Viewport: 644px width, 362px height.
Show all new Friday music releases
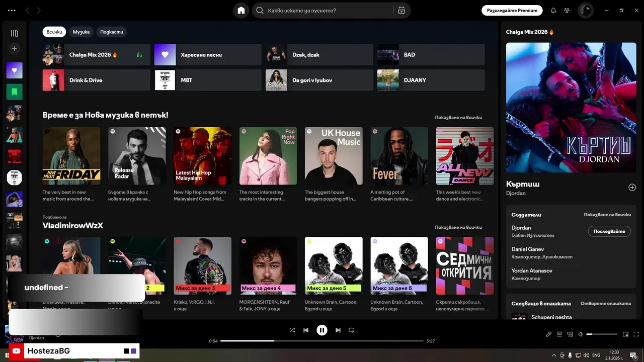pyautogui.click(x=458, y=118)
